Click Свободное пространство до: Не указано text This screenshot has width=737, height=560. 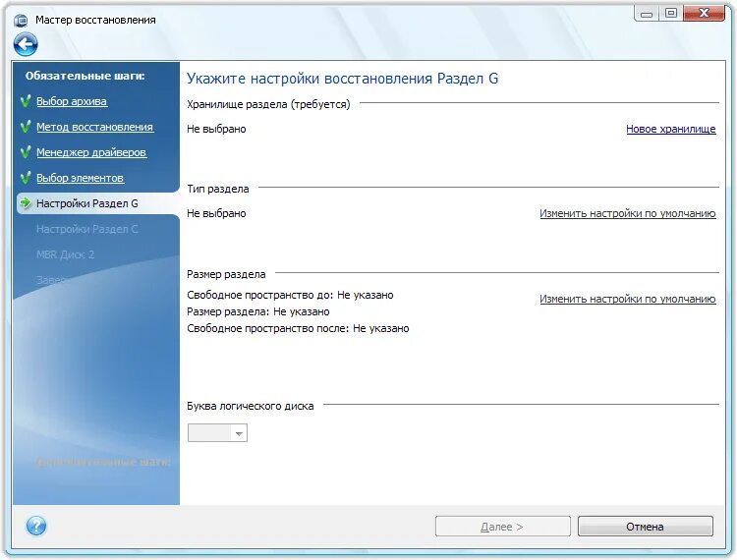coord(290,295)
